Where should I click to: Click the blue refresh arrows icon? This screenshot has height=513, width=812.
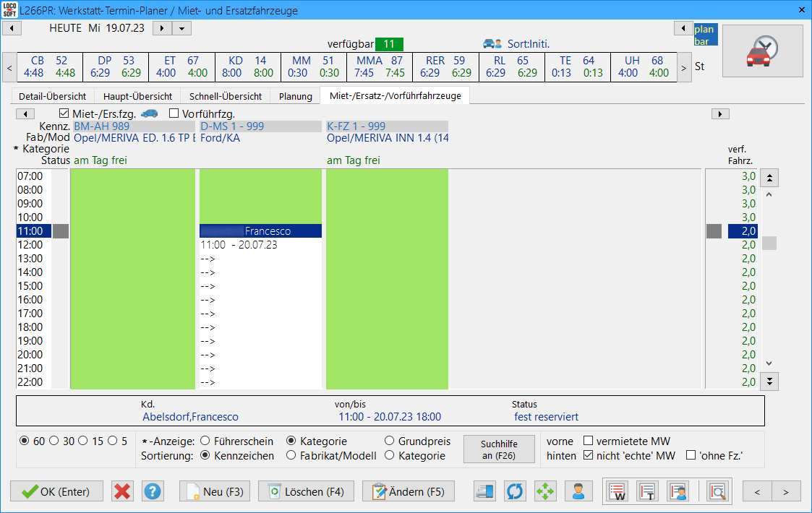pos(515,491)
